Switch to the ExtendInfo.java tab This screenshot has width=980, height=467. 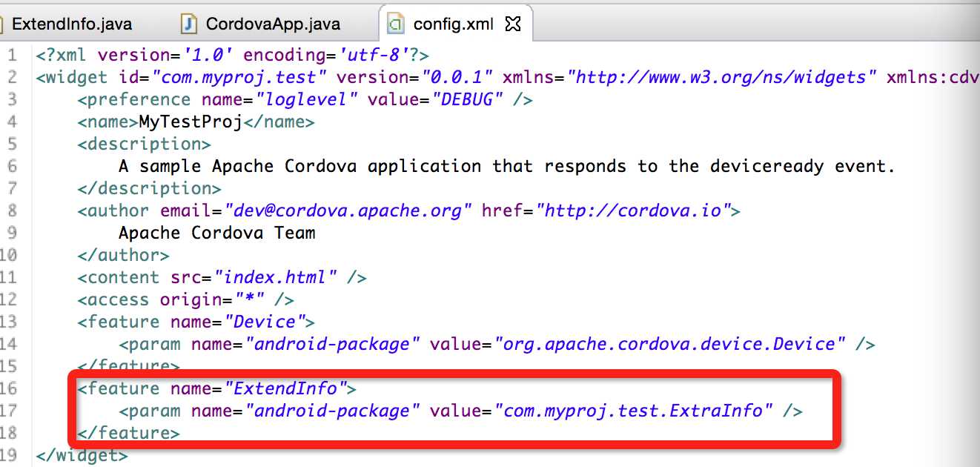coord(71,24)
